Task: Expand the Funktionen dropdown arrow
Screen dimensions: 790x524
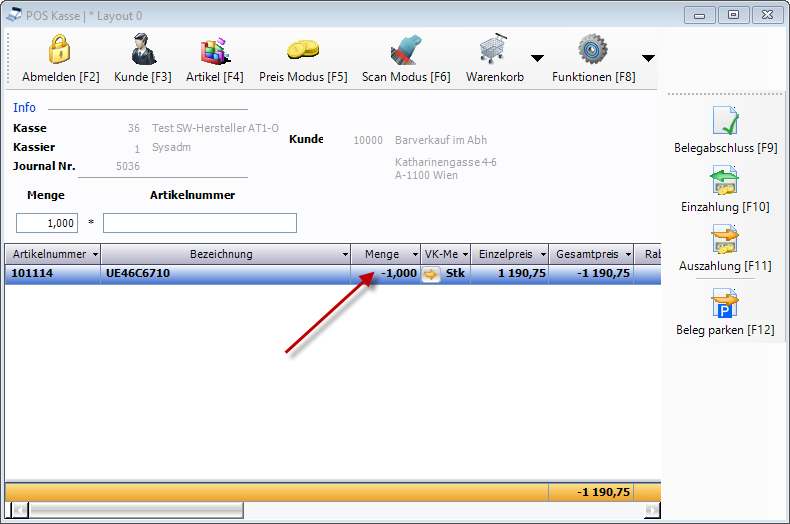Action: pyautogui.click(x=648, y=58)
